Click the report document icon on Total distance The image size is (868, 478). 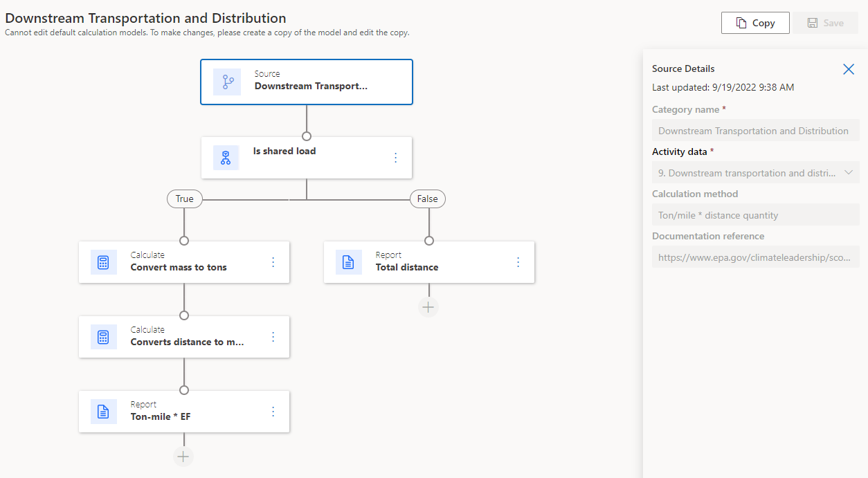pyautogui.click(x=348, y=262)
